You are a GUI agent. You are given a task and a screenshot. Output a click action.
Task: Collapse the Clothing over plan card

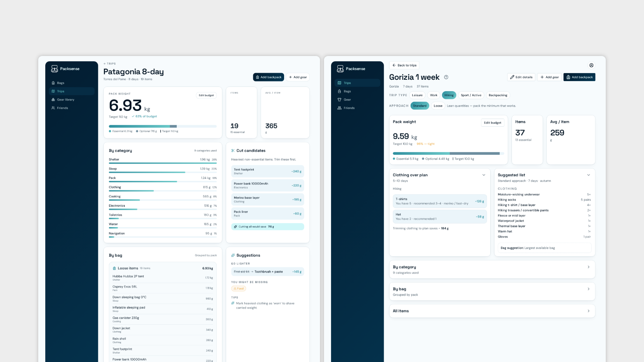click(x=484, y=175)
